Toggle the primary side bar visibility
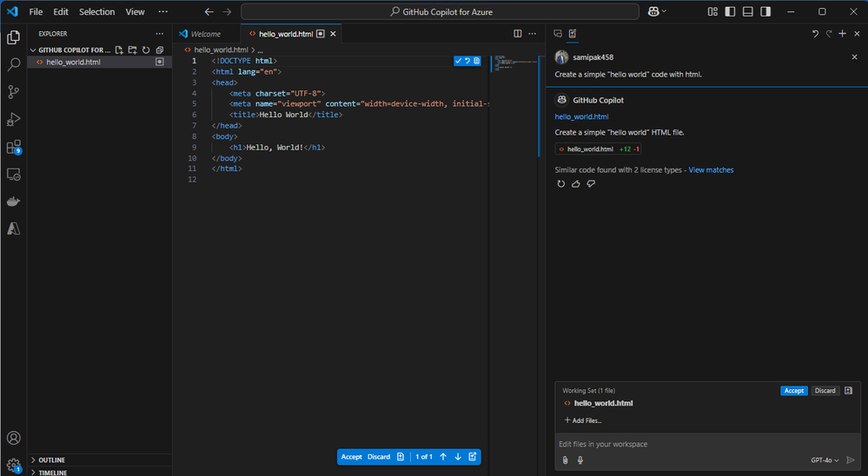This screenshot has height=476, width=868. [729, 11]
